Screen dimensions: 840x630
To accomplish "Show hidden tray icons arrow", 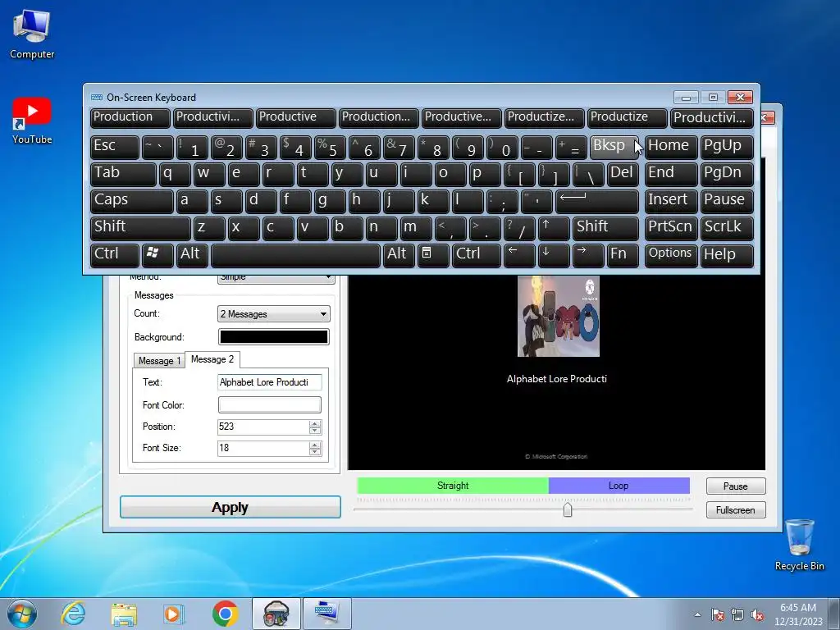I will click(x=697, y=614).
